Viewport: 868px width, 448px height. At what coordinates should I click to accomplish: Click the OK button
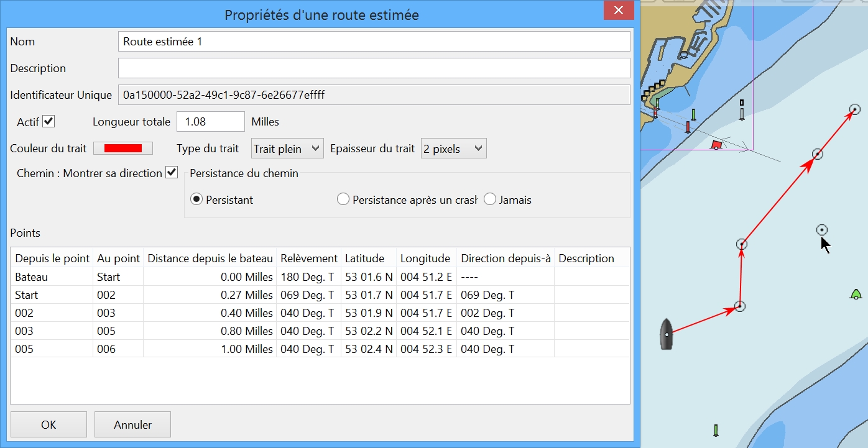click(48, 424)
